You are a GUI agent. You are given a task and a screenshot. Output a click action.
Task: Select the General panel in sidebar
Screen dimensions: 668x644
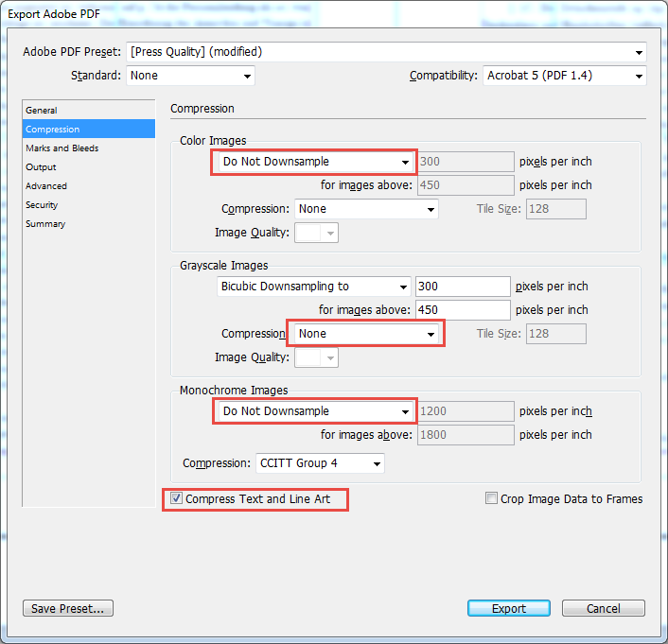(89, 111)
